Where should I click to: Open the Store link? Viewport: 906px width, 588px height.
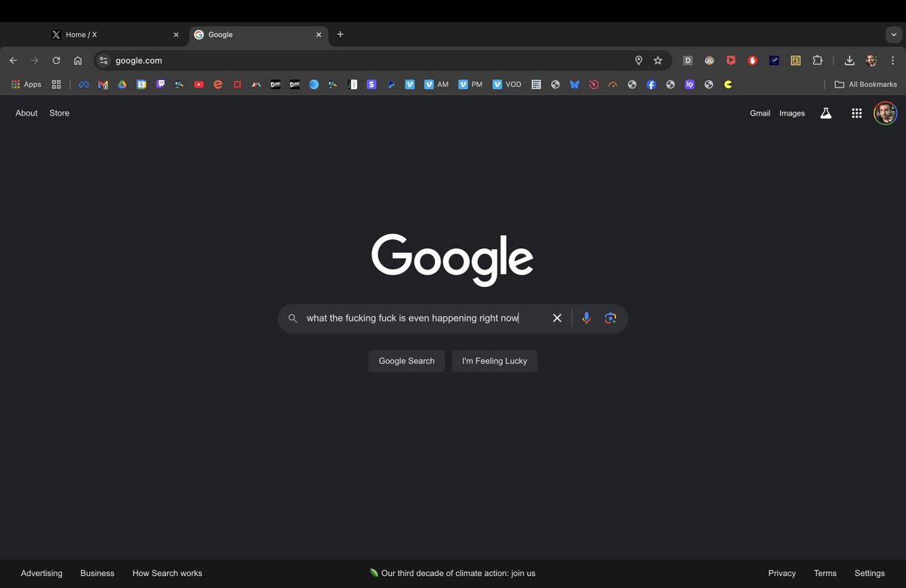coord(60,113)
